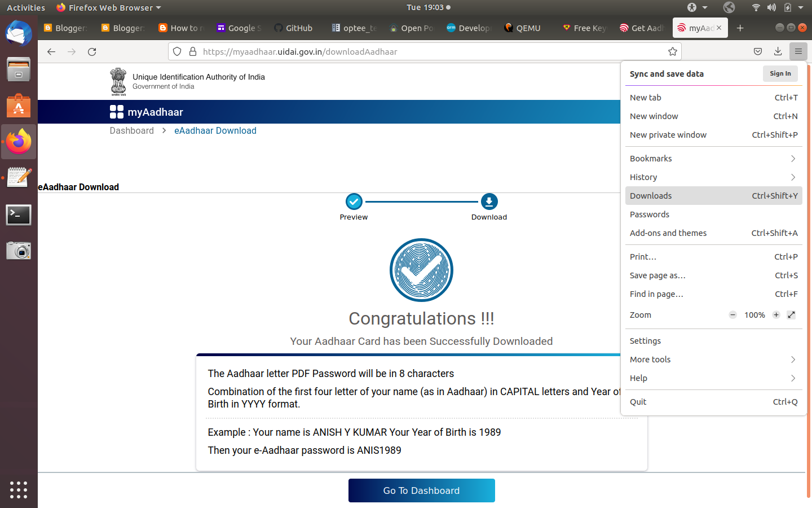Viewport: 812px width, 508px height.
Task: Click the Preview step checkmark circle
Action: click(354, 202)
